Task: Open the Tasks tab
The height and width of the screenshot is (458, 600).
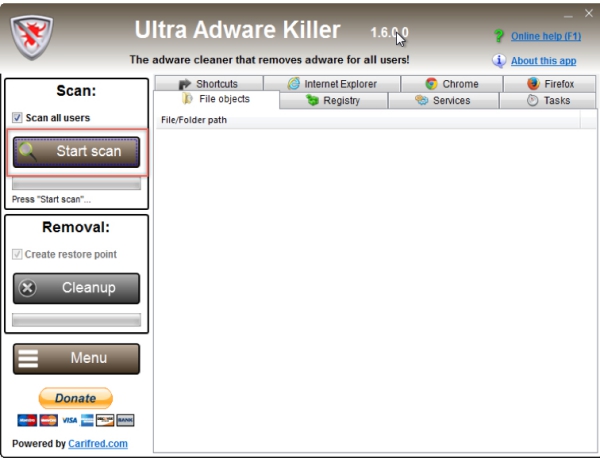Action: [x=548, y=101]
